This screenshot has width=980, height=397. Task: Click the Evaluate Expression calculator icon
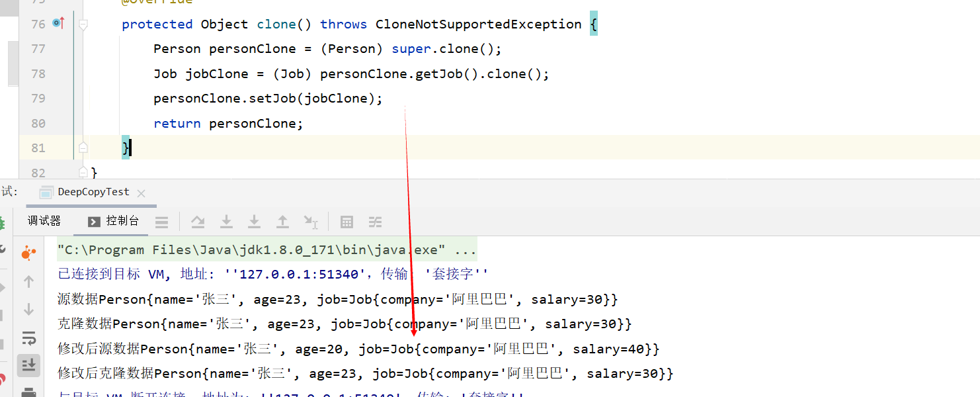coord(347,222)
